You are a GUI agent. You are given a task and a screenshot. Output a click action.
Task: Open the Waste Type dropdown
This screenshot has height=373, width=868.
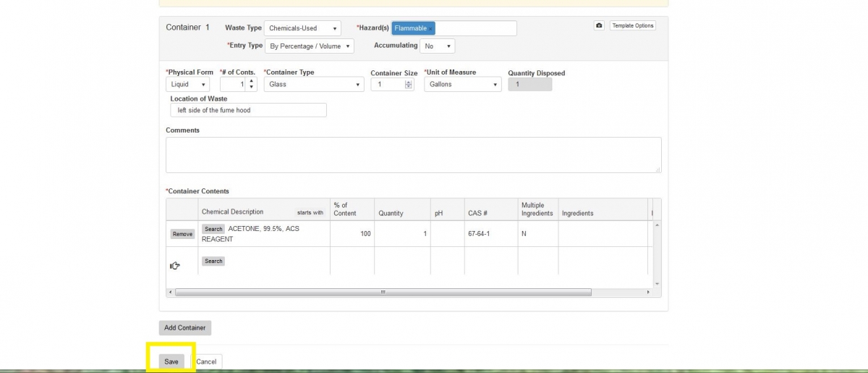pos(302,28)
